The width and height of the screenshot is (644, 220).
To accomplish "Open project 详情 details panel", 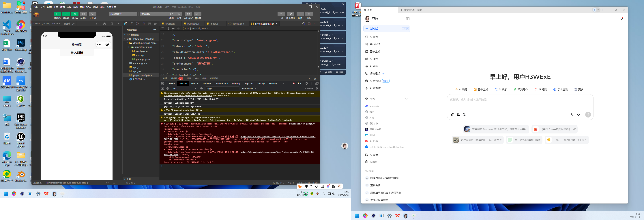I will point(300,14).
